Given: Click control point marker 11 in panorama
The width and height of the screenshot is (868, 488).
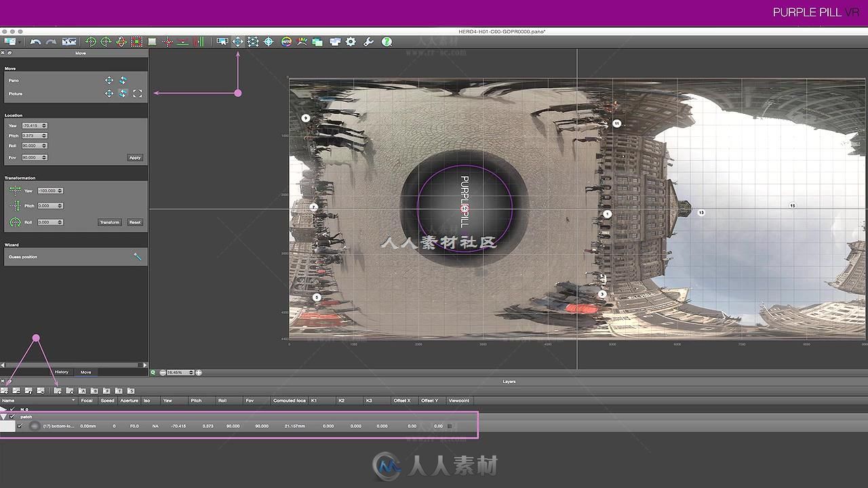Looking at the screenshot, I should point(616,123).
